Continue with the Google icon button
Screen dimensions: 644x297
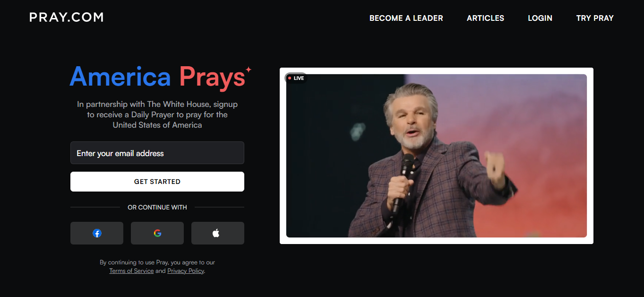[x=157, y=233]
